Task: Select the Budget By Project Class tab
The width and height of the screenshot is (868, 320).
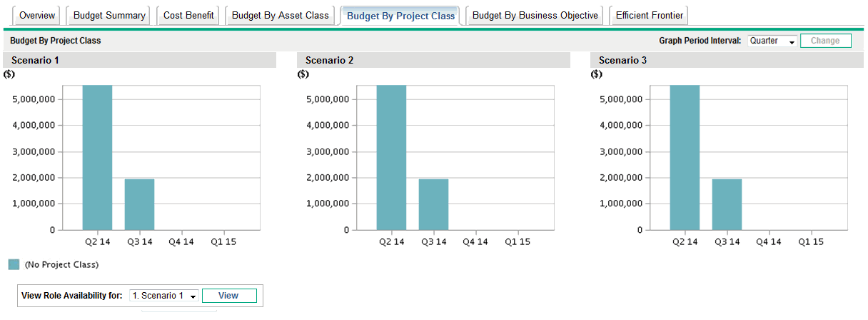Action: pyautogui.click(x=400, y=16)
